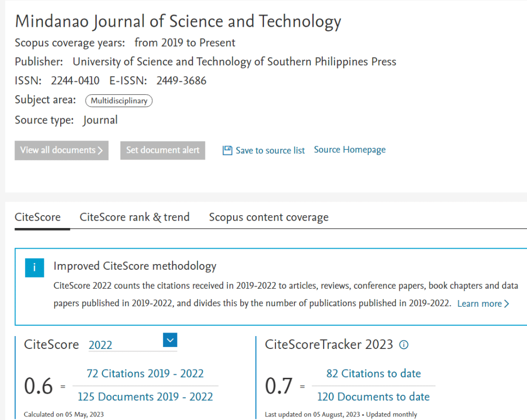Click the View all documents button

click(x=61, y=150)
